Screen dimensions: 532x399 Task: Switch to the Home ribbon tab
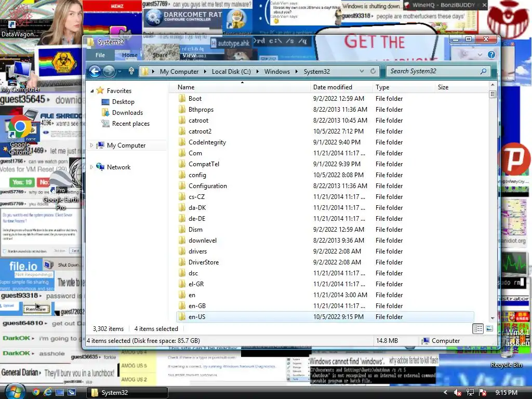pos(129,55)
